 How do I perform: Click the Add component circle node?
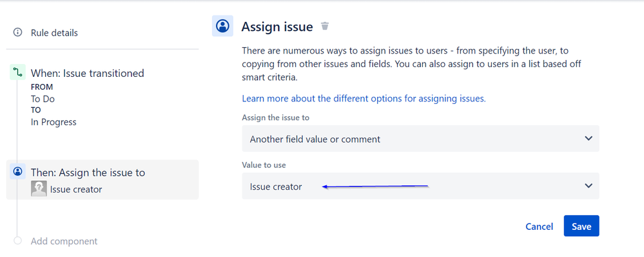point(17,241)
